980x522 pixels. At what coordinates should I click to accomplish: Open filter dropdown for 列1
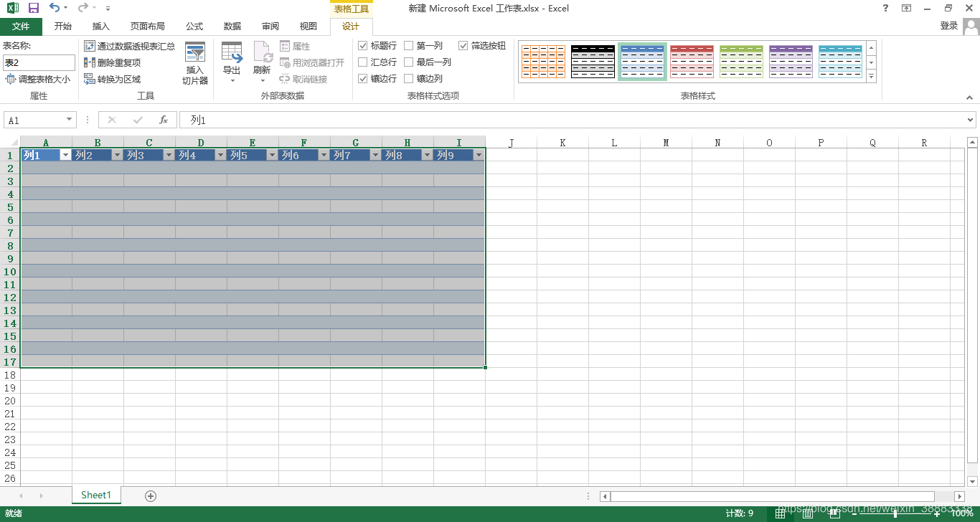65,156
